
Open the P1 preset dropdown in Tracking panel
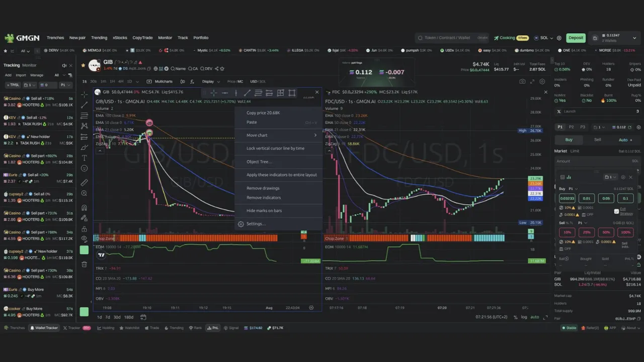point(66,85)
